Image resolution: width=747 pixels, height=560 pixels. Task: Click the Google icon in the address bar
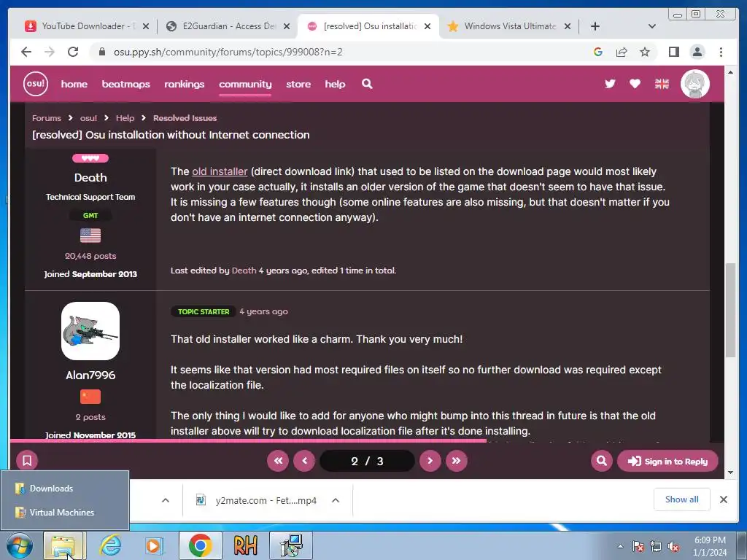coord(598,52)
